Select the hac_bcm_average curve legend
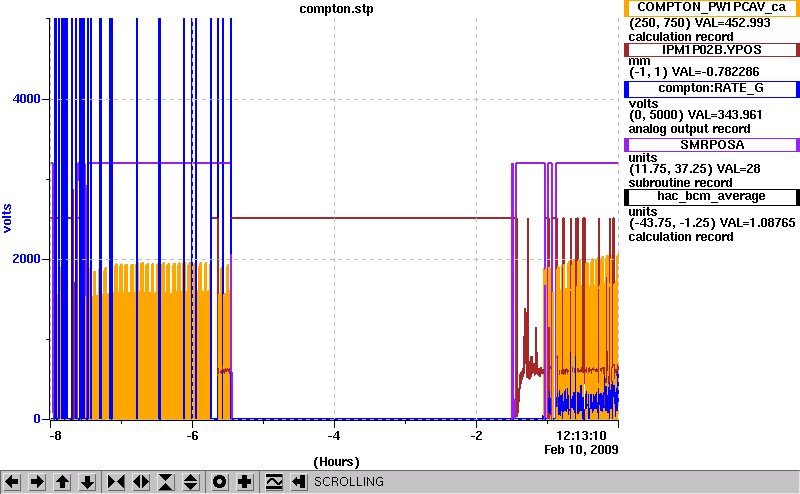800x494 pixels. coord(712,197)
